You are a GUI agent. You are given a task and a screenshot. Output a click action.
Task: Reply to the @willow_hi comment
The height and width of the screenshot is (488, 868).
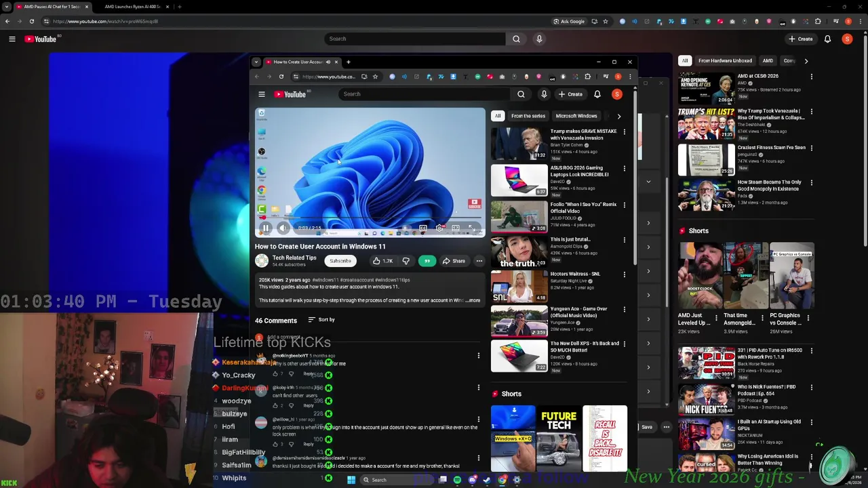pos(309,444)
